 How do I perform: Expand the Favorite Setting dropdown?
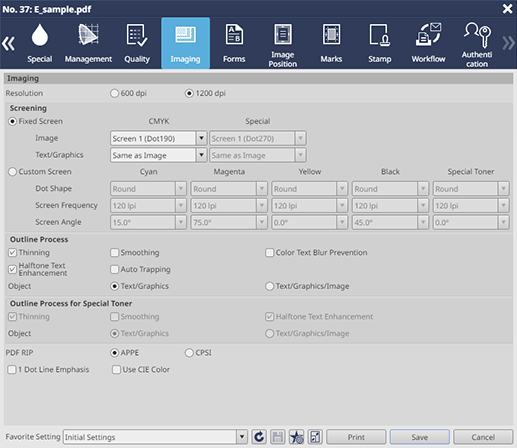click(x=242, y=437)
